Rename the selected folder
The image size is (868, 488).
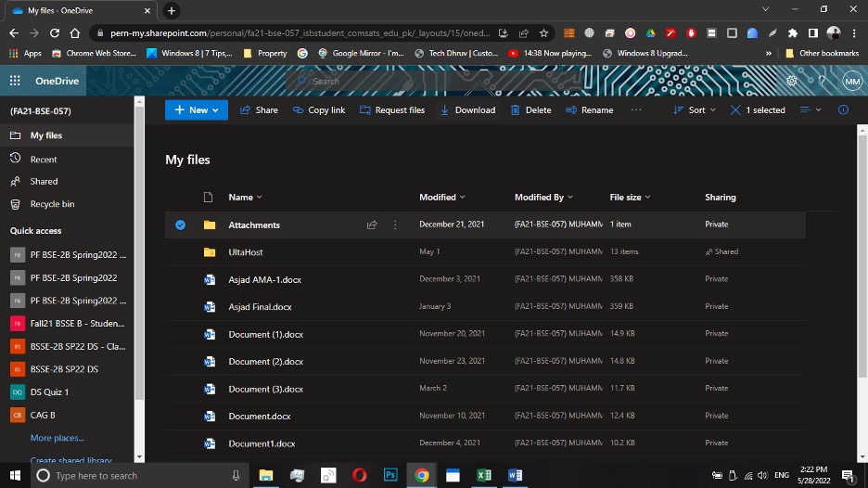pos(590,109)
